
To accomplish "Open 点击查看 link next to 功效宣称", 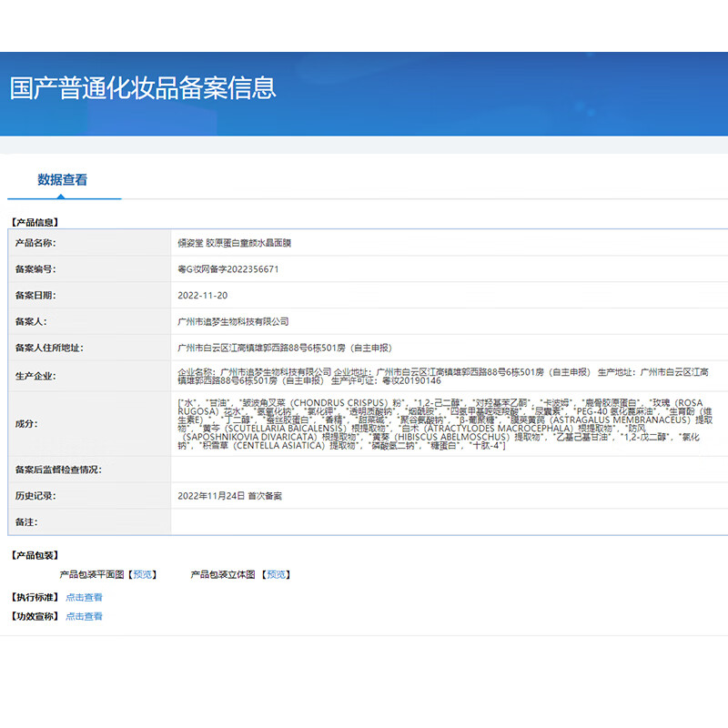I will pyautogui.click(x=84, y=617).
